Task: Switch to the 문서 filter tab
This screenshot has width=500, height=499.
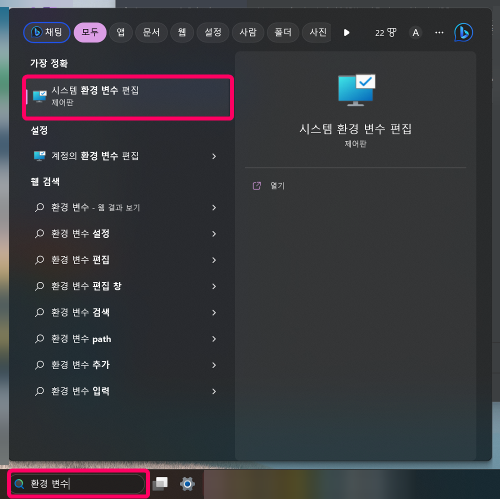Action: pos(151,32)
